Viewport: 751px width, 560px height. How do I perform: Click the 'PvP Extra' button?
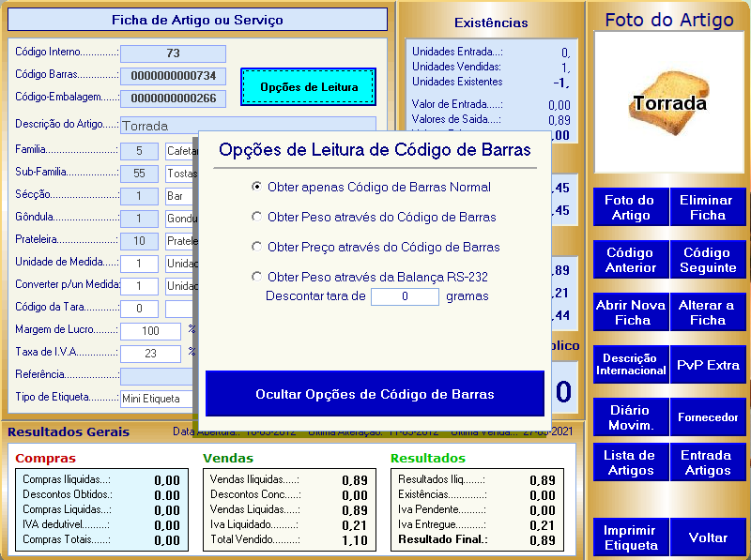click(708, 365)
